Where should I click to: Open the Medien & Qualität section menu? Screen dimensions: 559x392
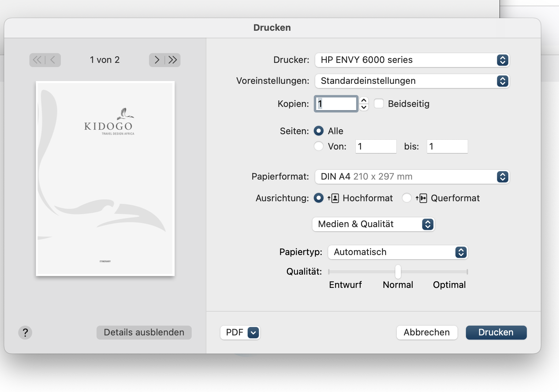(373, 224)
